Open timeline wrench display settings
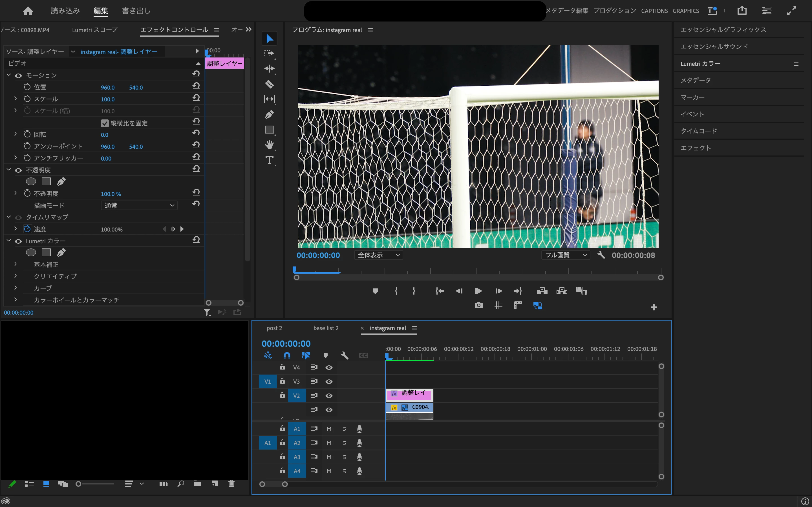The image size is (812, 507). (345, 355)
